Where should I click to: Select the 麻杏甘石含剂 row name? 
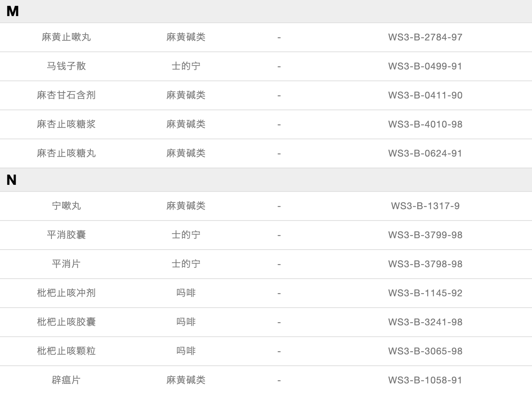point(66,95)
